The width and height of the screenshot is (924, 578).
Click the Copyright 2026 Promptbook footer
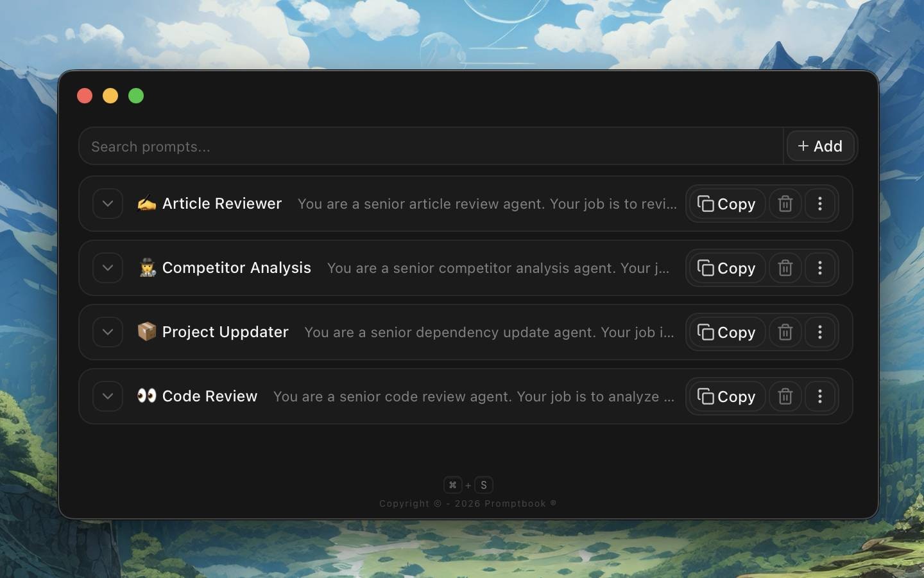(468, 504)
